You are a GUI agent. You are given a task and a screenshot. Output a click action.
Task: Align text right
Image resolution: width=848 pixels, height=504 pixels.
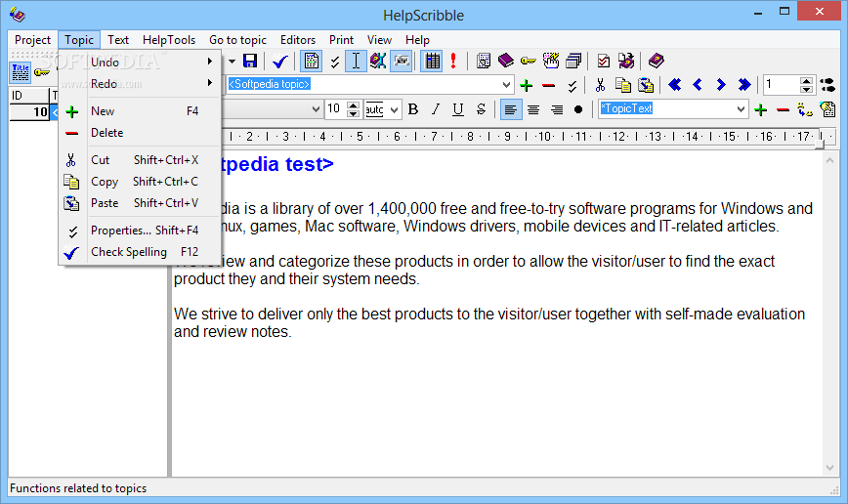(x=557, y=110)
